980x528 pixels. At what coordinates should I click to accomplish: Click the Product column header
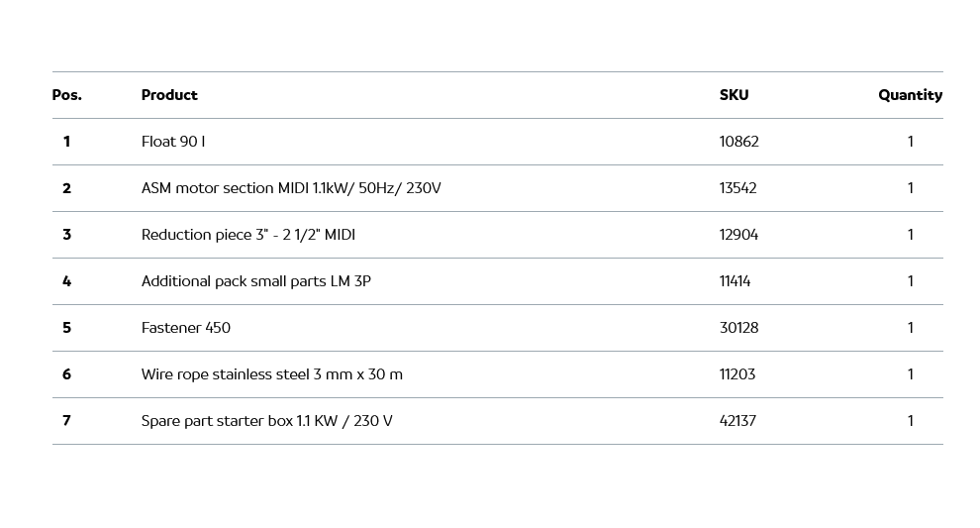(x=169, y=95)
